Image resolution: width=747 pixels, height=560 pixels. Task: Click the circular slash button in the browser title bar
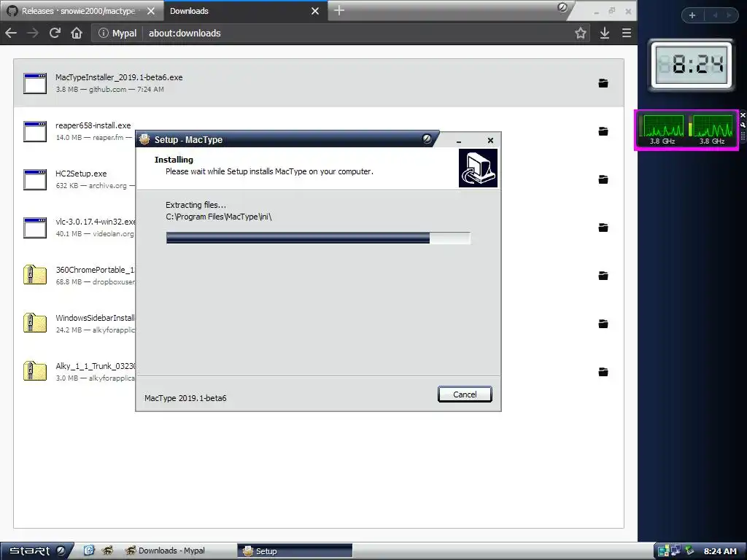point(562,7)
